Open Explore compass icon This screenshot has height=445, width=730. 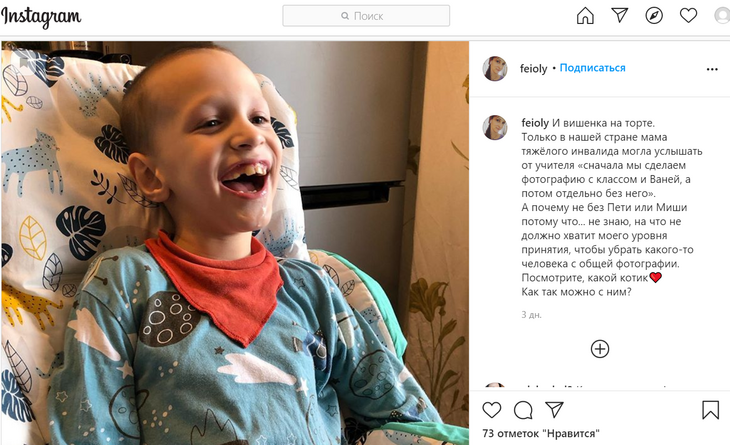pos(654,16)
